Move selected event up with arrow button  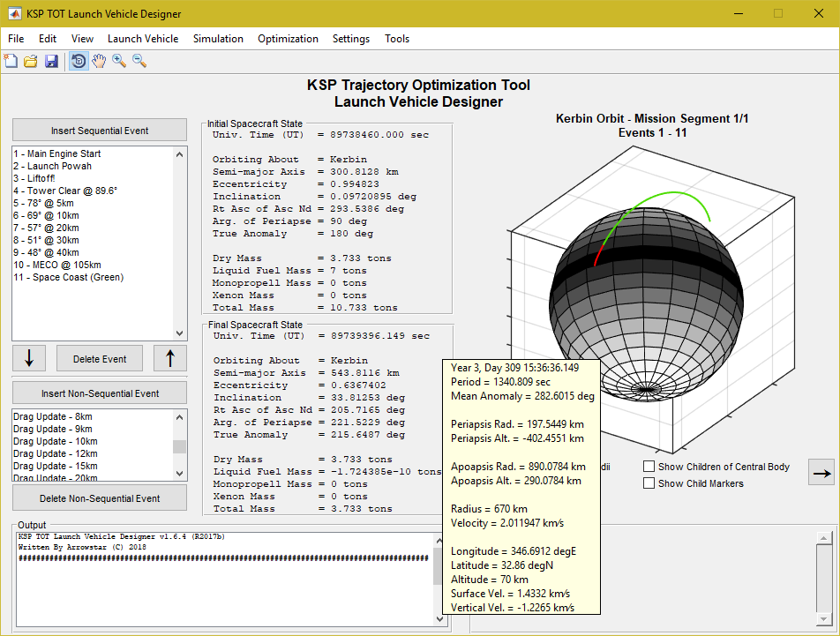169,358
